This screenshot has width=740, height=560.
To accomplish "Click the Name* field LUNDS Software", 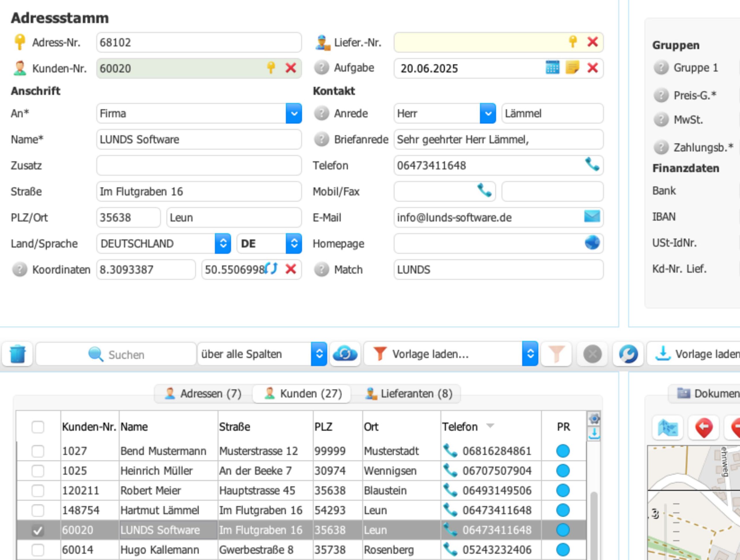I will (x=199, y=139).
